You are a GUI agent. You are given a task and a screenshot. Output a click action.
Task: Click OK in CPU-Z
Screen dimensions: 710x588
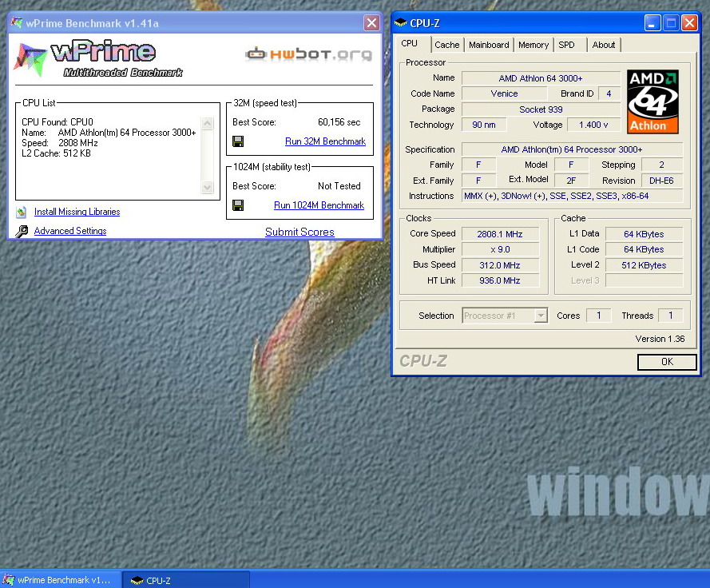667,361
